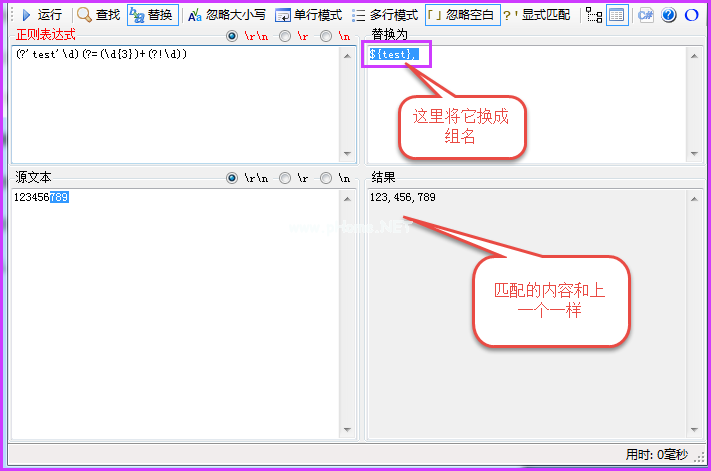Screen dimensions: 711x471
Task: Click the 运行 (Run) toolbar button
Action: click(x=41, y=15)
